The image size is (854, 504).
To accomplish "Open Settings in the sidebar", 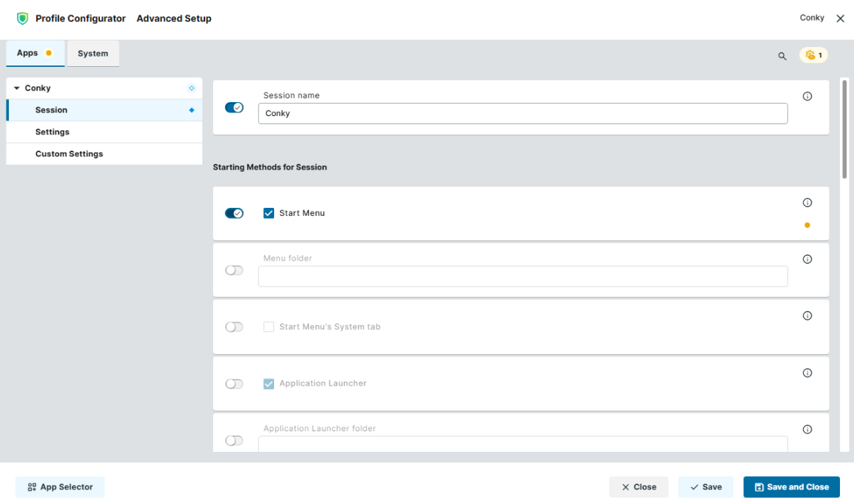I will (104, 132).
